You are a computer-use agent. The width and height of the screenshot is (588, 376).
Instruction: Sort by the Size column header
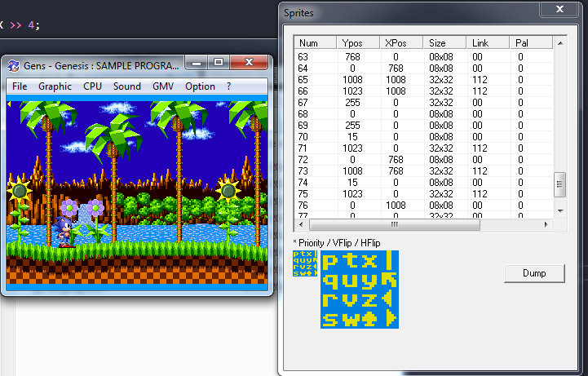pos(444,42)
